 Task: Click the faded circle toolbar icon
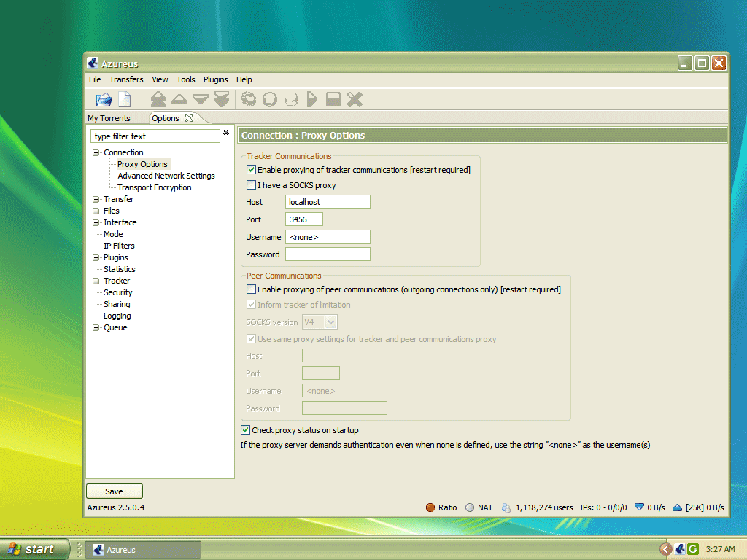tap(291, 99)
